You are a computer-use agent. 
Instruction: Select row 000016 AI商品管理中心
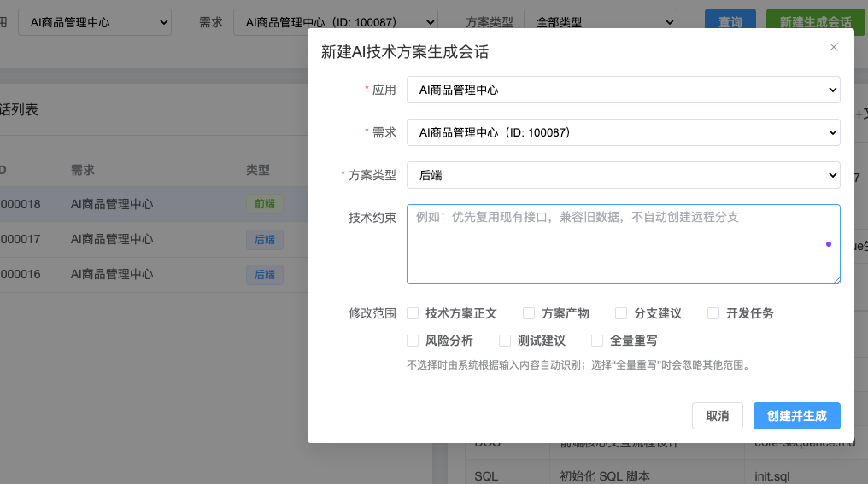[153, 274]
